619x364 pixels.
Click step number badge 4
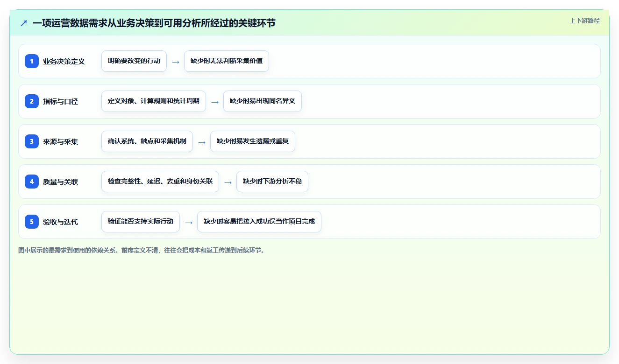click(32, 182)
